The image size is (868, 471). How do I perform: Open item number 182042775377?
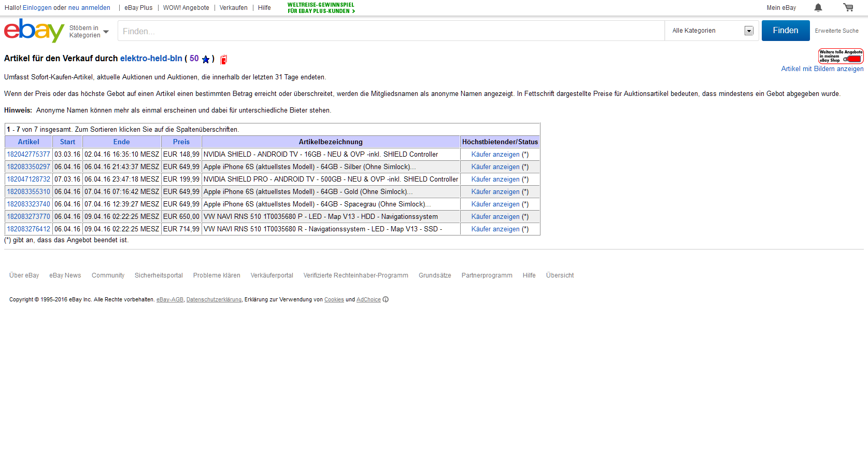coord(29,154)
